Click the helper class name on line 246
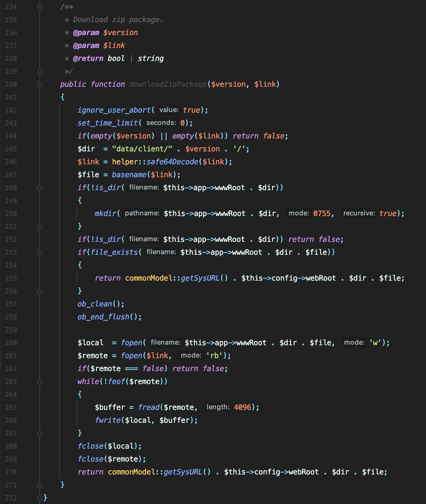Image resolution: width=426 pixels, height=504 pixels. click(x=125, y=162)
